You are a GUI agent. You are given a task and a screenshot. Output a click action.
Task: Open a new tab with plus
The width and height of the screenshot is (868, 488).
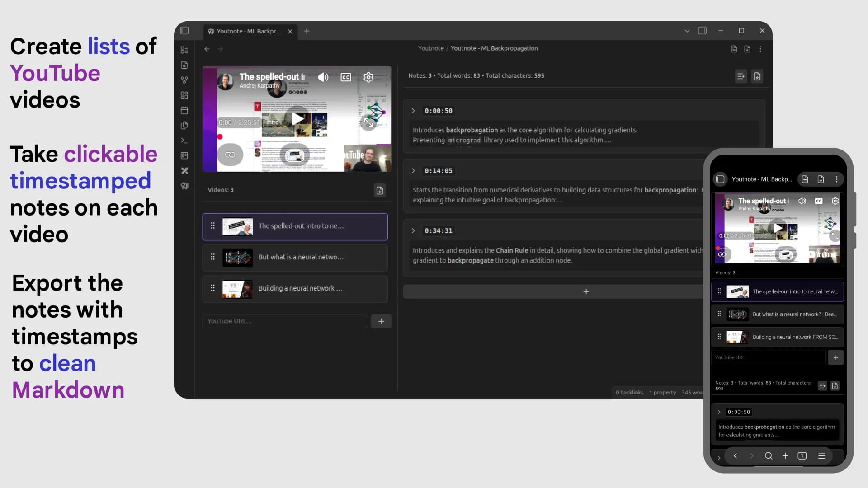[x=307, y=31]
